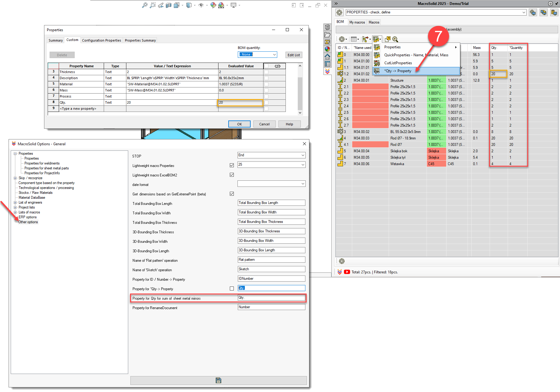Viewport: 560px width, 392px height.
Task: Open the Design Library books icon in task pane
Action: (x=327, y=27)
